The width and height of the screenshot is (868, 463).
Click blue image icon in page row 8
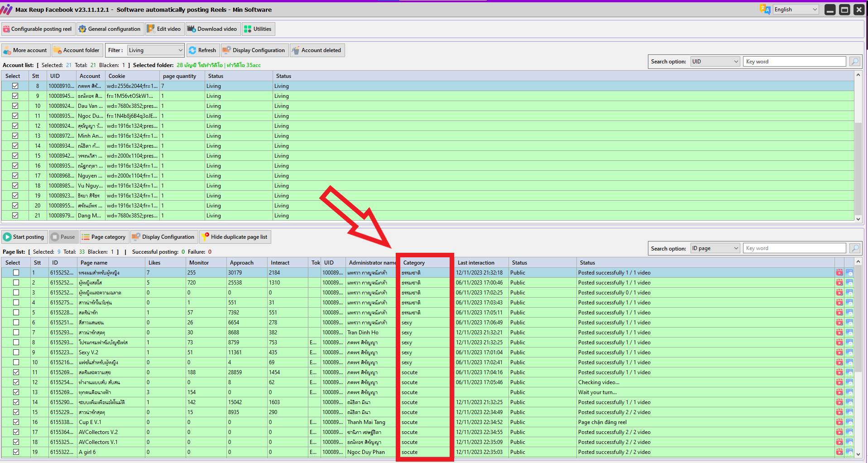849,342
